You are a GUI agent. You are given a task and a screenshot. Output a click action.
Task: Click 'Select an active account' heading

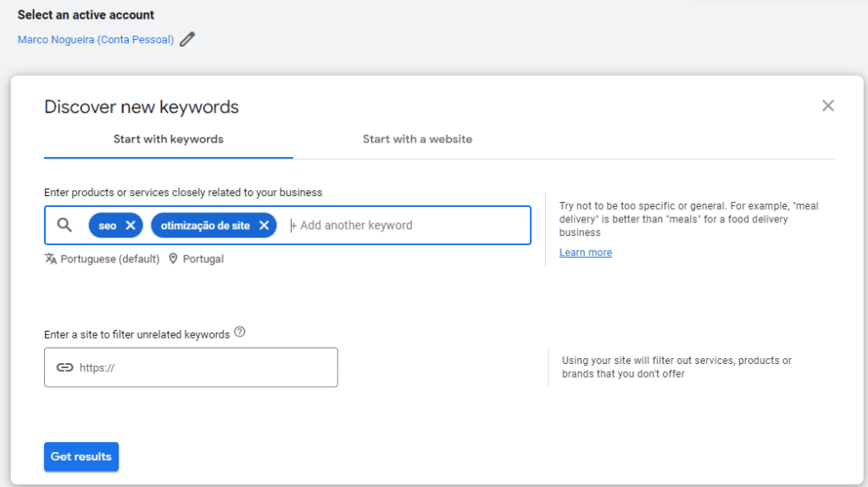[x=86, y=15]
